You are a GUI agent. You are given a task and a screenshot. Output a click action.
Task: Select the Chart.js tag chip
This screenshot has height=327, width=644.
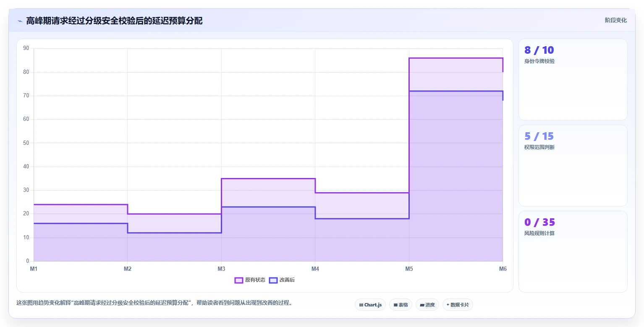tap(370, 305)
